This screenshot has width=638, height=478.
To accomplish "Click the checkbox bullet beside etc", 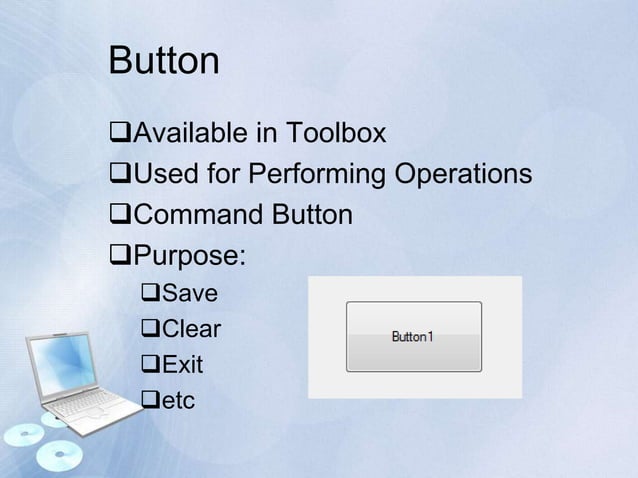I will click(x=151, y=399).
